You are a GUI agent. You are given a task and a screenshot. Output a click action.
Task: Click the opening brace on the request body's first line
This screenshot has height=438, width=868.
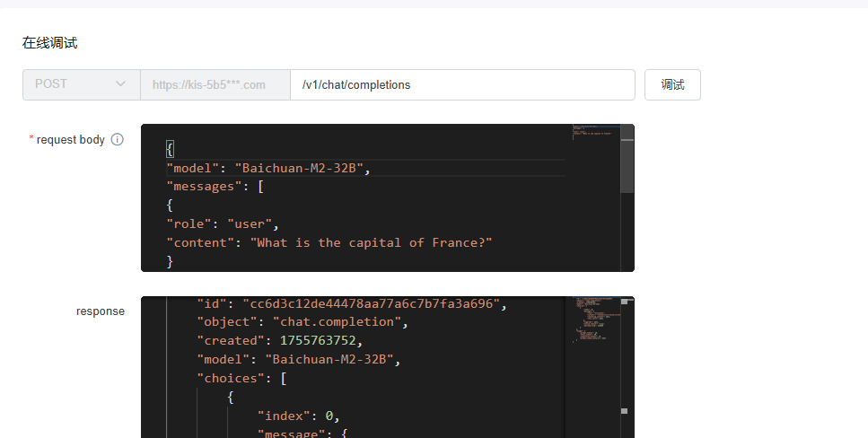click(170, 149)
